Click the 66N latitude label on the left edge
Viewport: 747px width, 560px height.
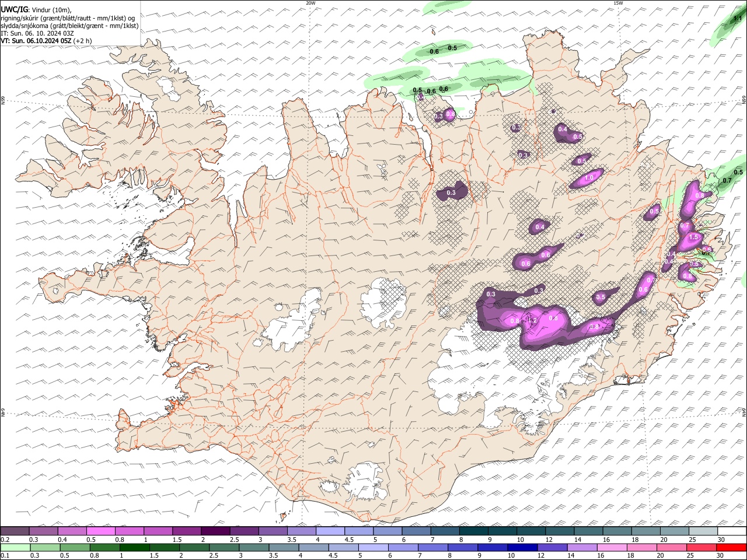point(3,100)
